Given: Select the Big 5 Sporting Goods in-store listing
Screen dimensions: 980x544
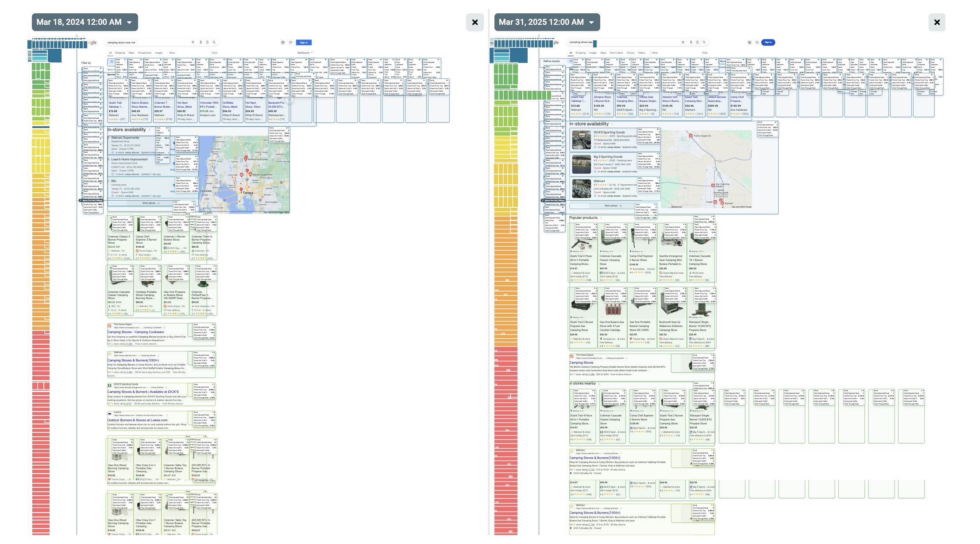Looking at the screenshot, I should 615,164.
